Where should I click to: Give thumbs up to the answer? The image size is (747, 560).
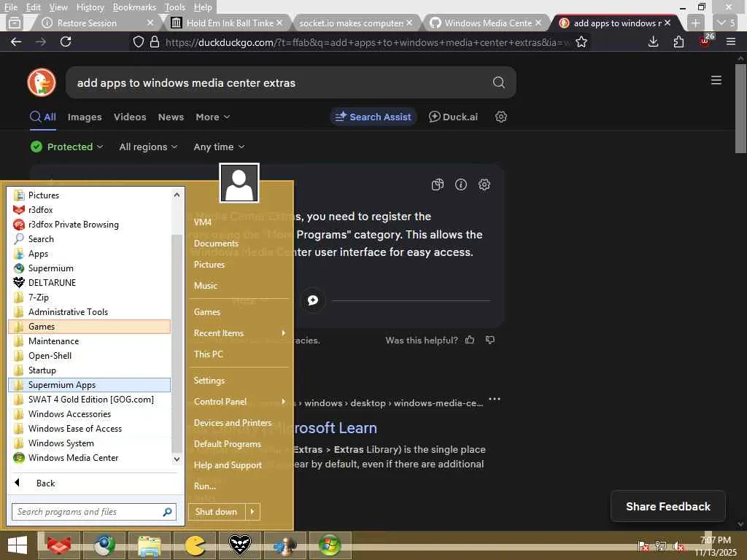[470, 340]
